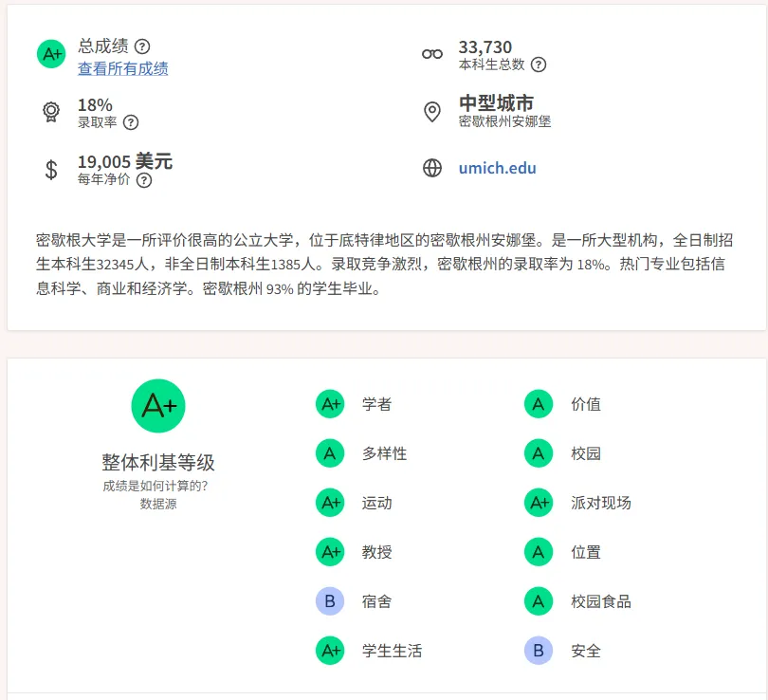Image resolution: width=768 pixels, height=700 pixels.
Task: Open help icon next to 录取率
Action: (131, 122)
